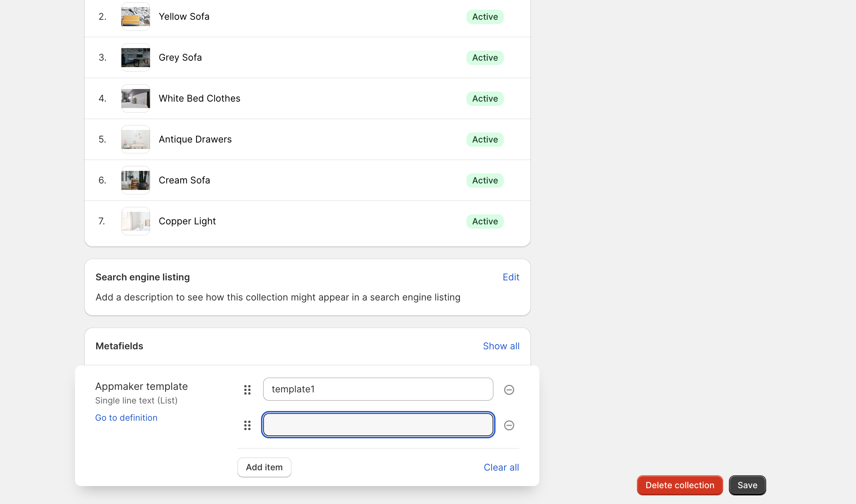Remove the empty metafield list entry

509,425
